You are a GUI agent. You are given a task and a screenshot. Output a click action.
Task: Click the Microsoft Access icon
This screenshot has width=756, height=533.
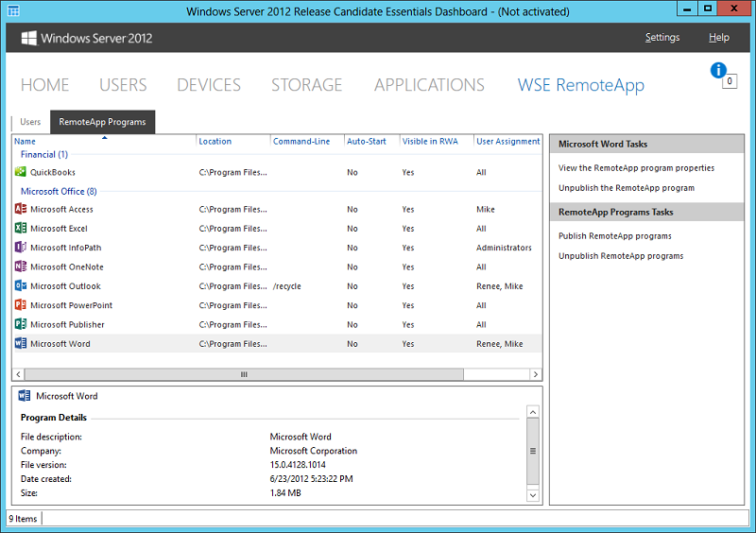coord(20,209)
